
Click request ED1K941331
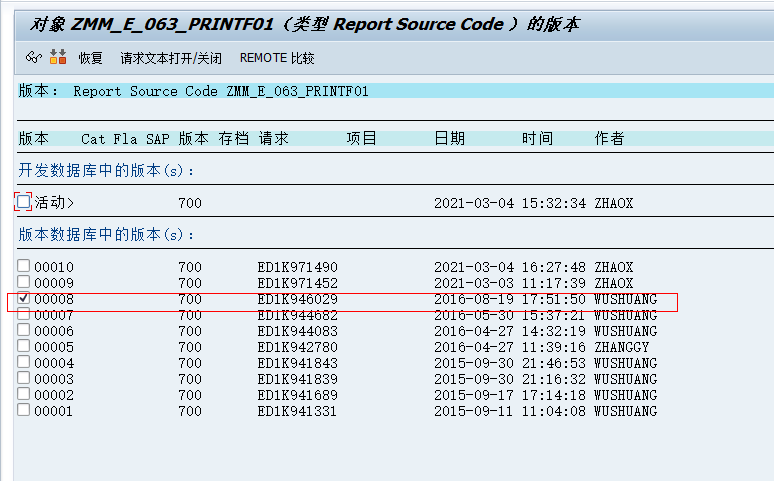pos(298,411)
